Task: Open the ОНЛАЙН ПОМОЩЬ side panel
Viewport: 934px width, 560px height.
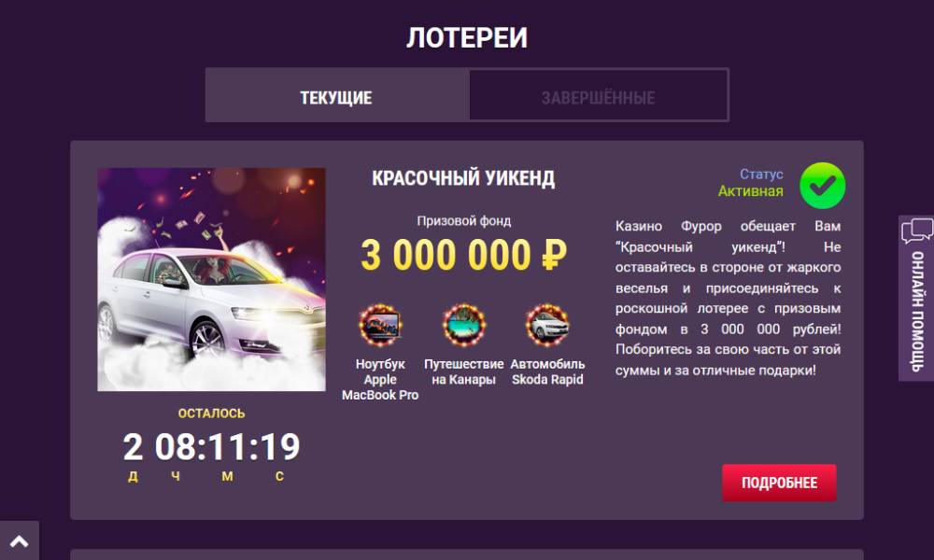Action: (916, 298)
